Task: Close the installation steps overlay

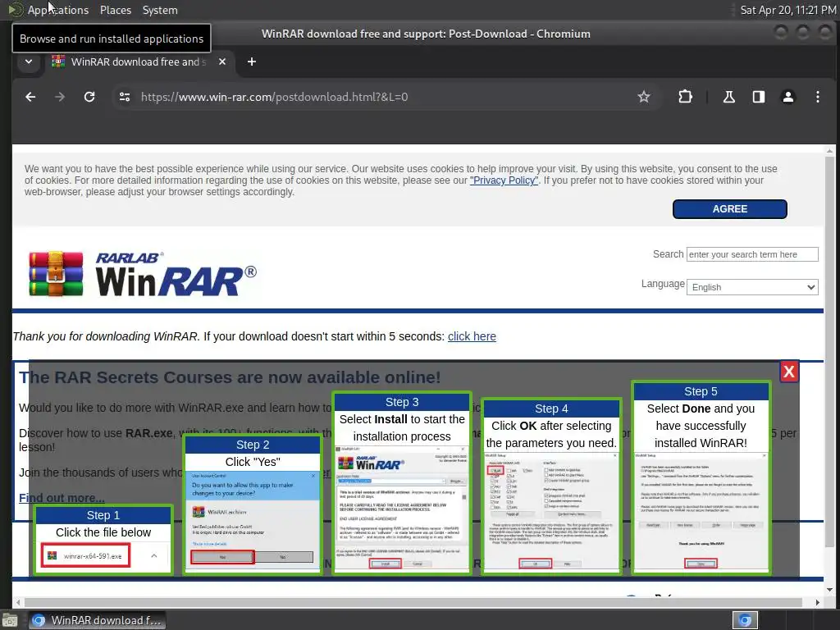Action: click(788, 372)
